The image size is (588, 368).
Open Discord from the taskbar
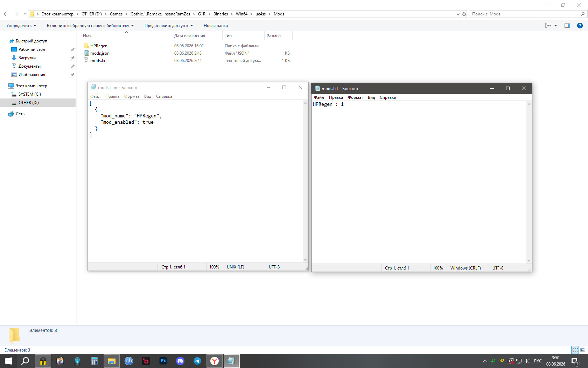pyautogui.click(x=180, y=361)
